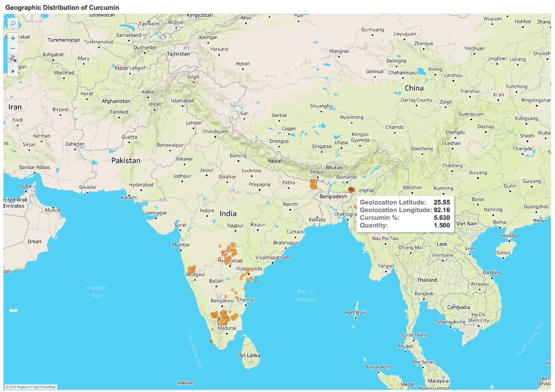555x392 pixels.
Task: Click the 'Islamabad' city label
Action: [x=182, y=101]
